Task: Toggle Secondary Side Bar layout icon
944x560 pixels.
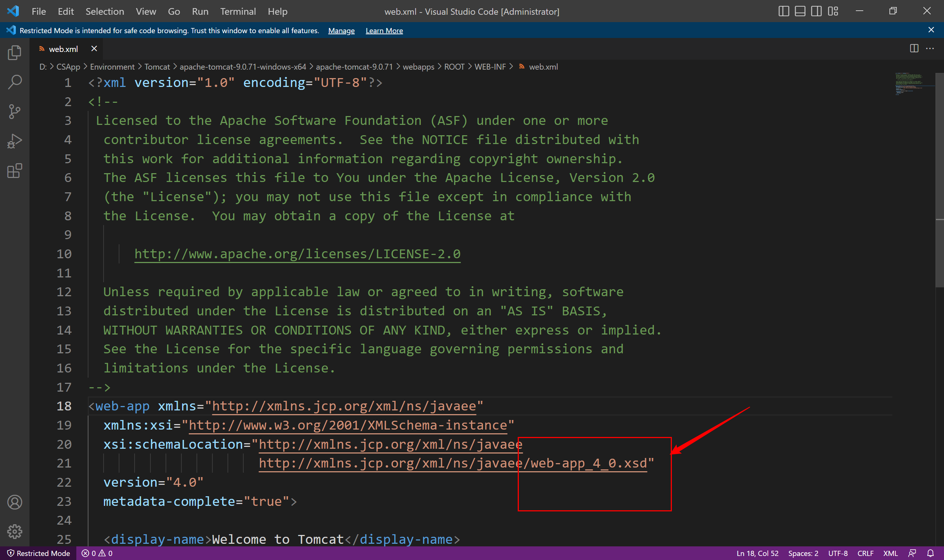Action: [x=816, y=11]
